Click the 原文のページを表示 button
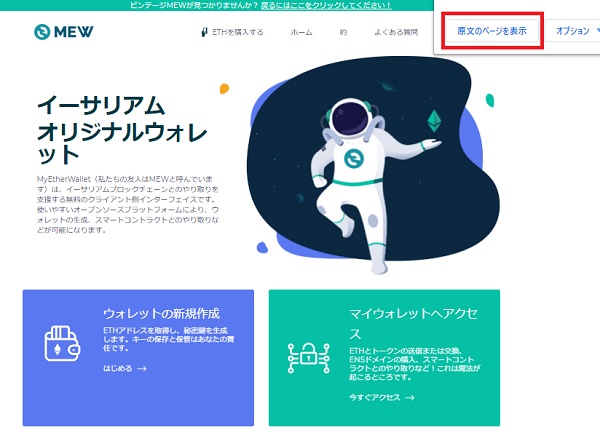 [x=492, y=31]
